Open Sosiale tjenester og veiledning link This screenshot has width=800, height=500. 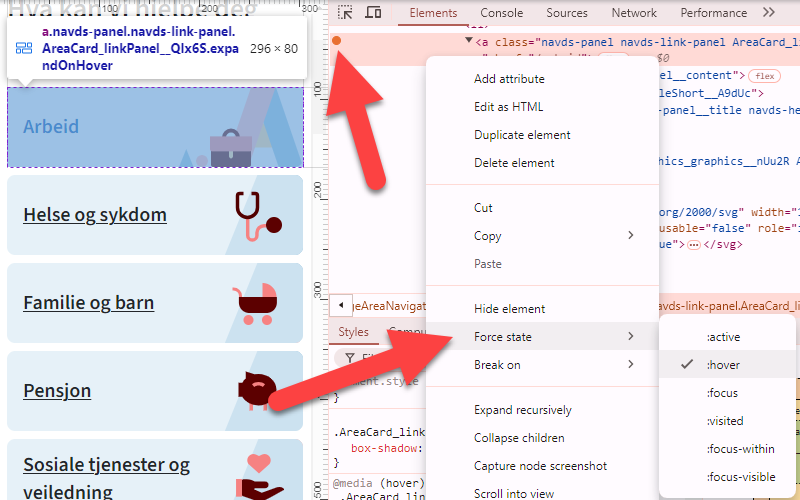pyautogui.click(x=107, y=478)
